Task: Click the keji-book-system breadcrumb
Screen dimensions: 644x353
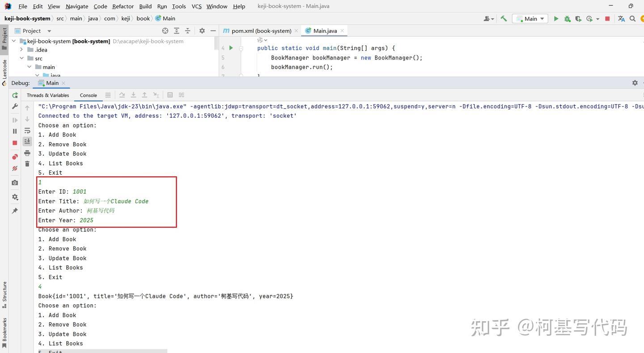Action: pyautogui.click(x=27, y=18)
